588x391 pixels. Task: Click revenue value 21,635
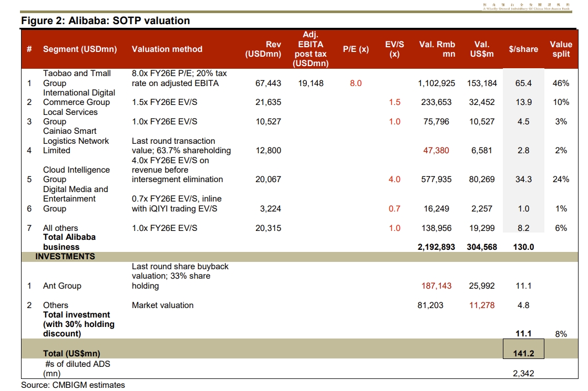[268, 102]
